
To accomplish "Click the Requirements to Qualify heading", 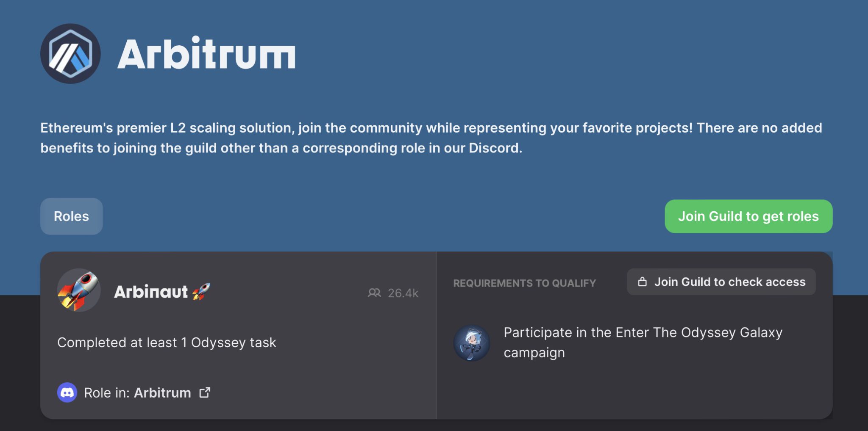I will 524,283.
